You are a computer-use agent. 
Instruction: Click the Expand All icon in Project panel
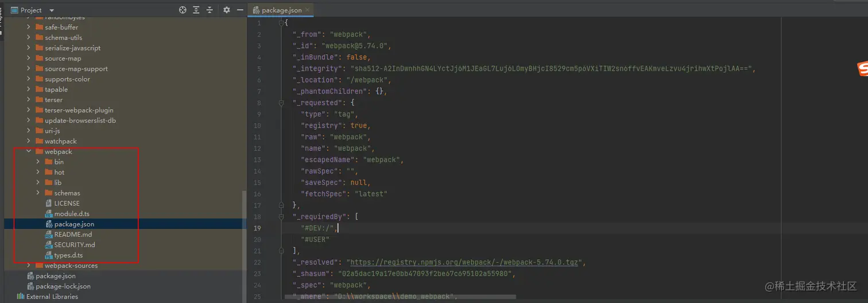click(x=196, y=10)
